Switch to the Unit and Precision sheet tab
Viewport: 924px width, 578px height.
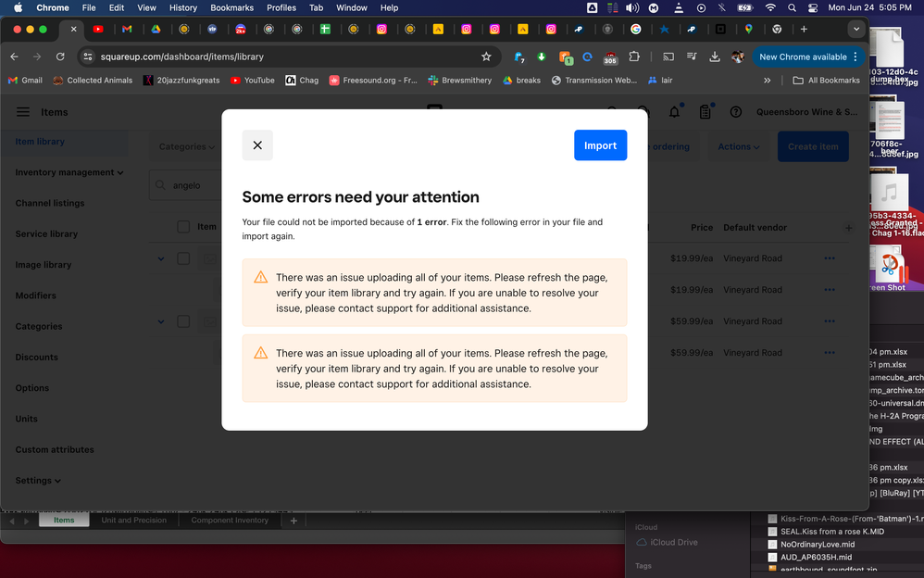[x=134, y=521]
